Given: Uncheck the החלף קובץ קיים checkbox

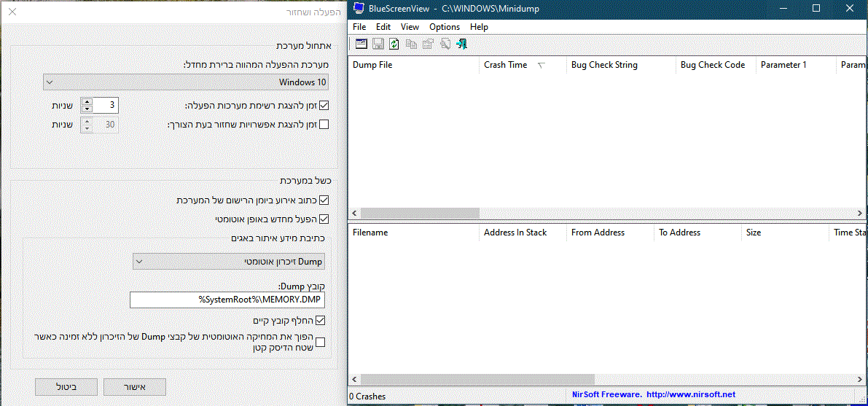Looking at the screenshot, I should (319, 320).
